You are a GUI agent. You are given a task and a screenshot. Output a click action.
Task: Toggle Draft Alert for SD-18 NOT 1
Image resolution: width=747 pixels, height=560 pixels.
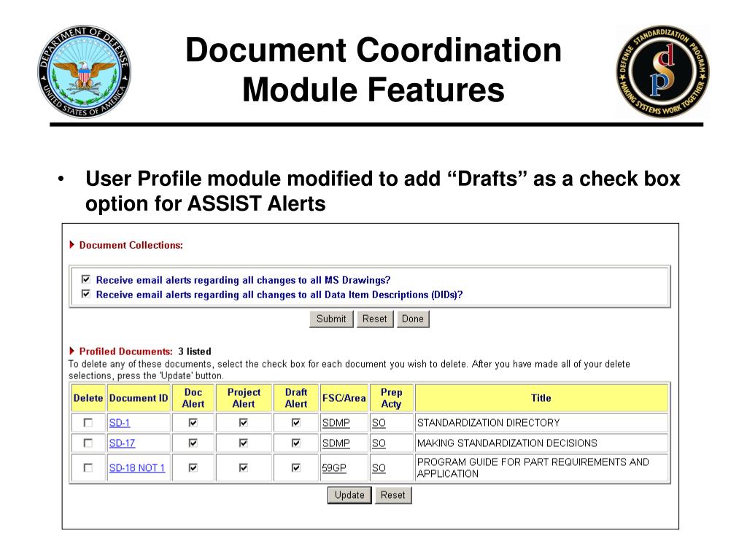pyautogui.click(x=296, y=467)
